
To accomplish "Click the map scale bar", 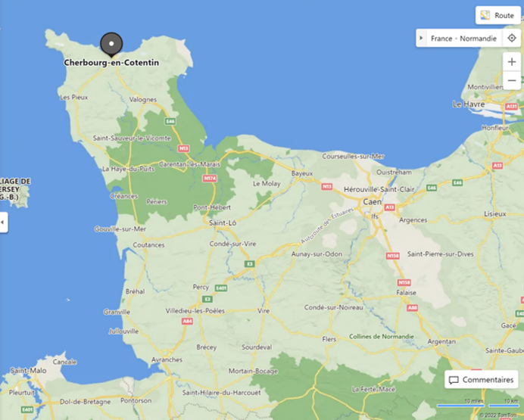I will [478, 403].
